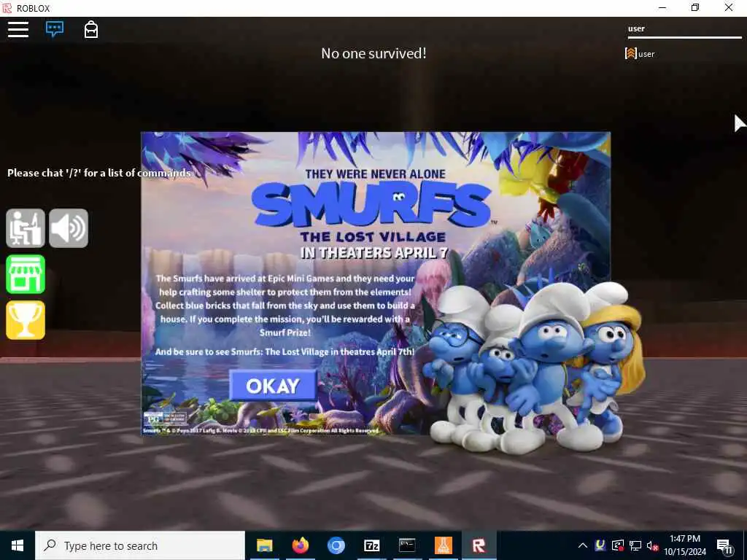Open File Explorer from taskbar

tap(264, 545)
